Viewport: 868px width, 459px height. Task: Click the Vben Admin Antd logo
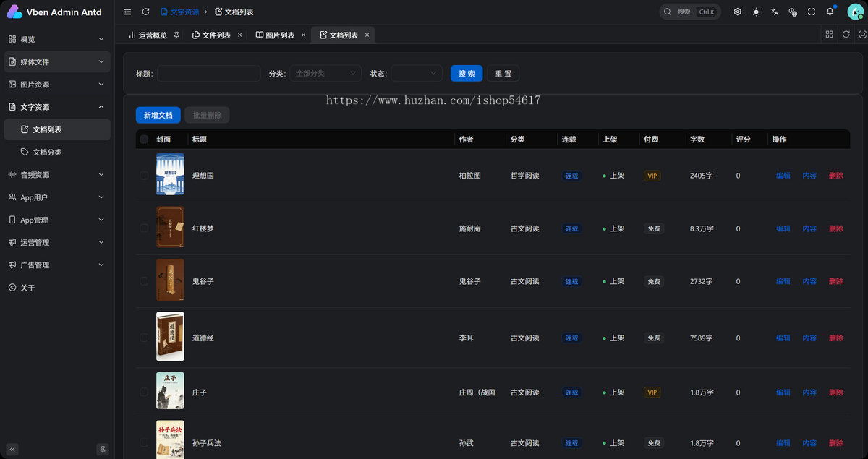[x=54, y=12]
